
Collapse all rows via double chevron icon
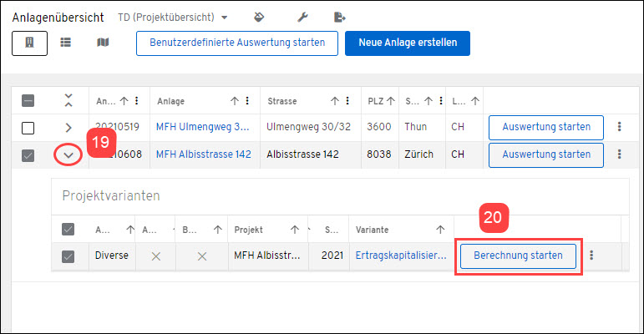(x=68, y=100)
